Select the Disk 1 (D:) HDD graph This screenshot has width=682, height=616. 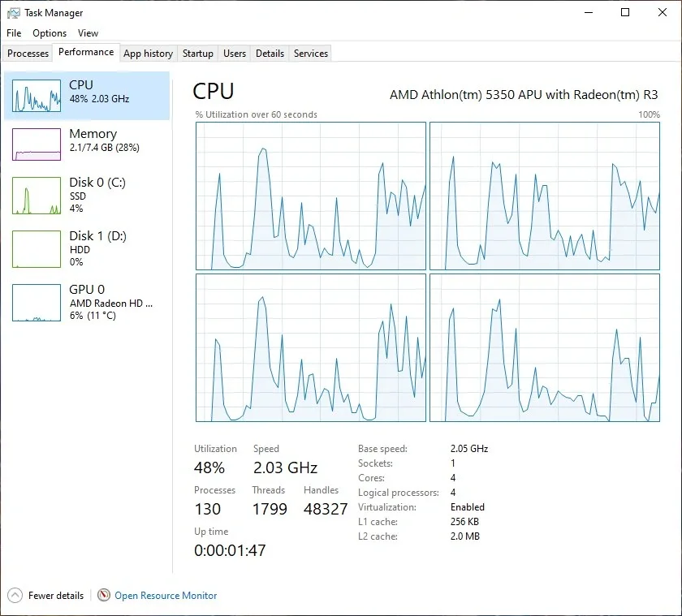36,248
